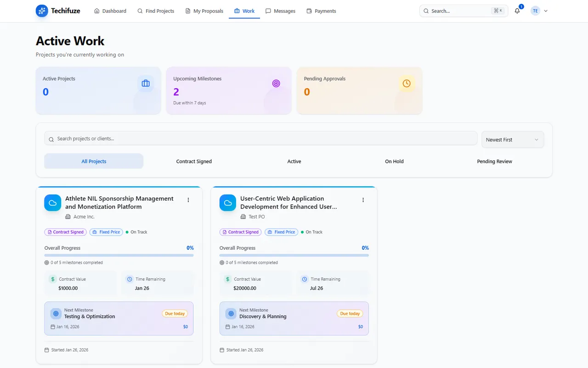Click the clock icon beside Jul 26 time remaining

[x=305, y=279]
